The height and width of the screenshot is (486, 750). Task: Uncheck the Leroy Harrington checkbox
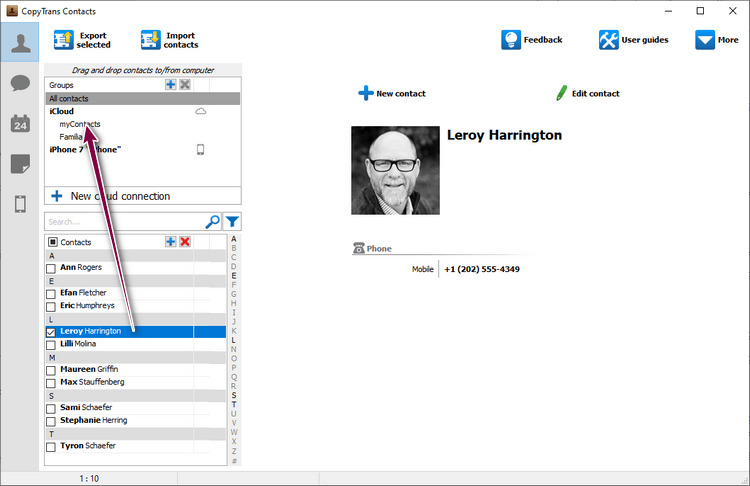(x=51, y=332)
